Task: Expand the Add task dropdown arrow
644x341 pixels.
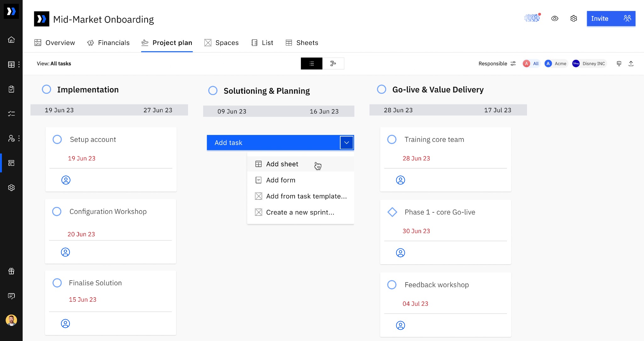Action: tap(347, 143)
